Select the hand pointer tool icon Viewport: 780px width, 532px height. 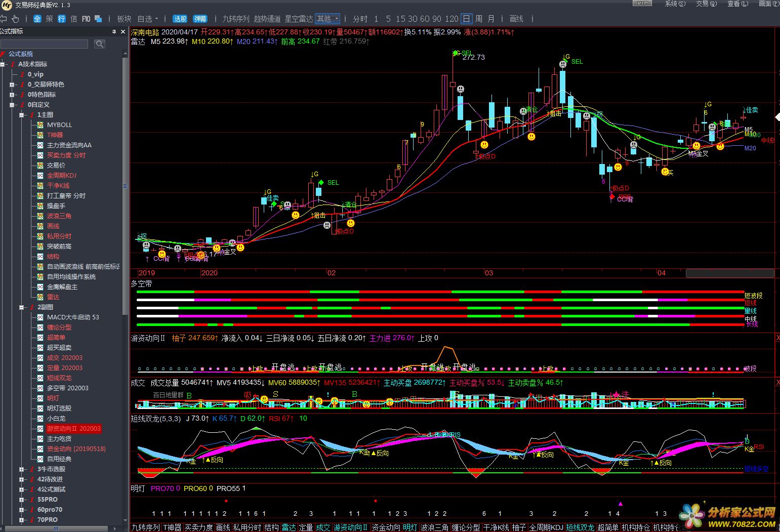click(x=16, y=19)
